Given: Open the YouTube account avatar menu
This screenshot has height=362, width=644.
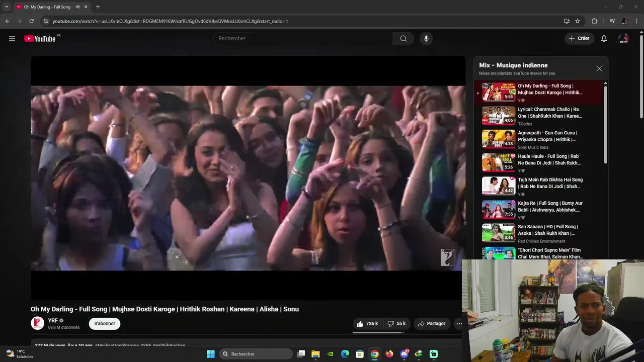Looking at the screenshot, I should click(623, 38).
